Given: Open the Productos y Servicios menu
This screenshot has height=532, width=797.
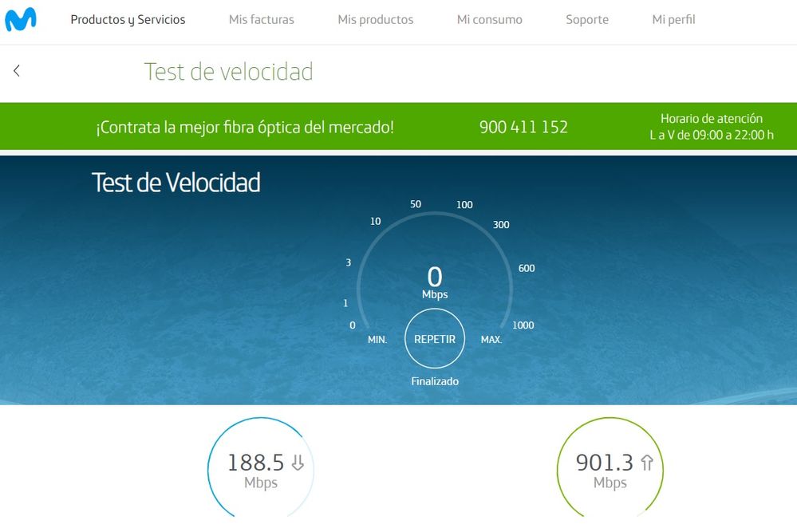Looking at the screenshot, I should click(128, 19).
